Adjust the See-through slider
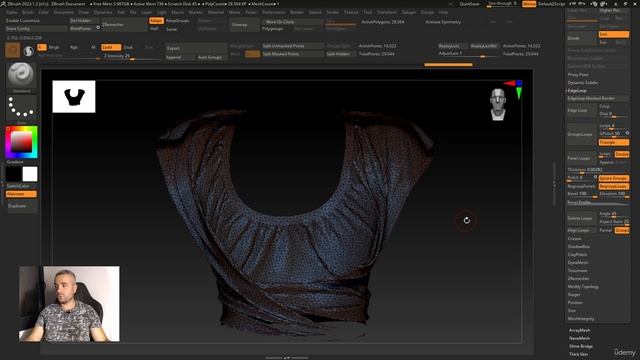Screen dimensions: 640x360 coord(502,4)
